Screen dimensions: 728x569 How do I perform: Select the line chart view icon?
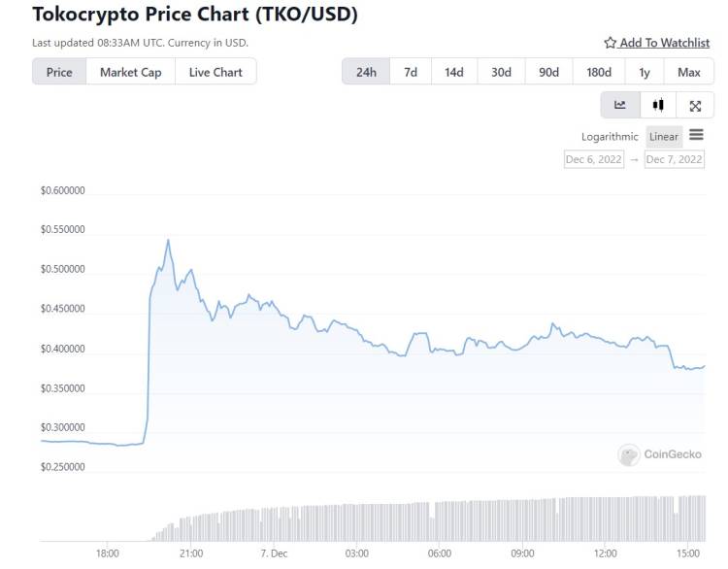click(620, 106)
